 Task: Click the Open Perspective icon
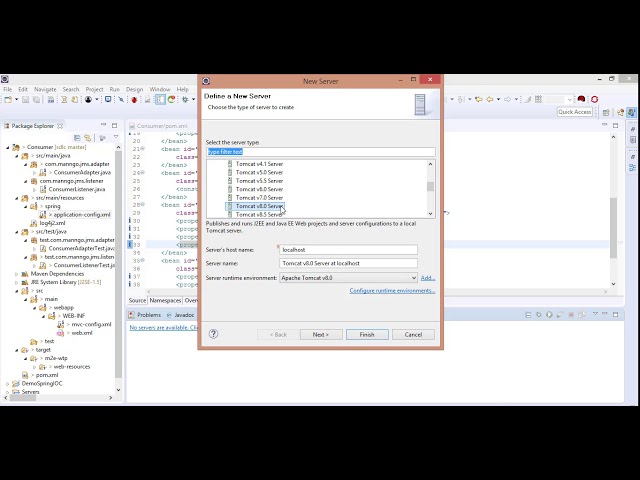(x=606, y=112)
